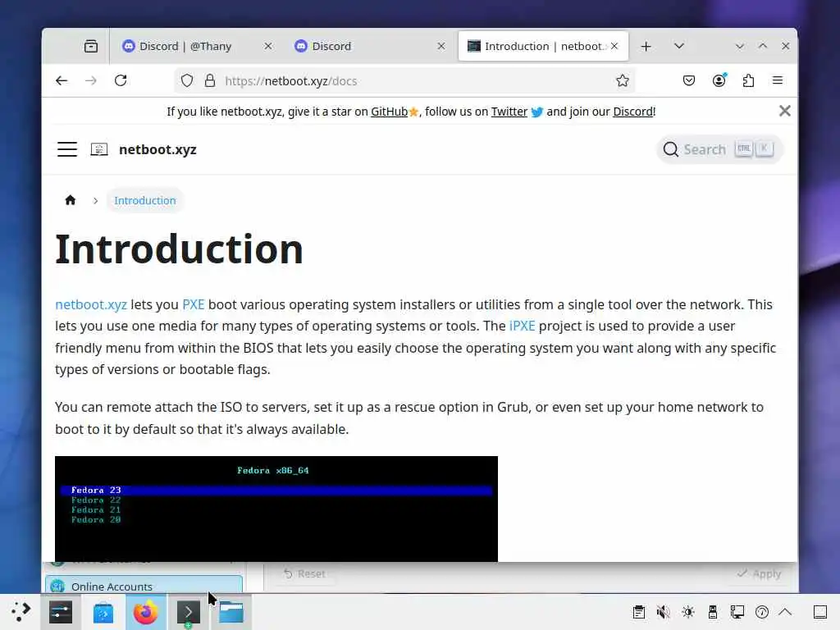This screenshot has height=630, width=840.
Task: Open a new browser tab
Action: [646, 46]
